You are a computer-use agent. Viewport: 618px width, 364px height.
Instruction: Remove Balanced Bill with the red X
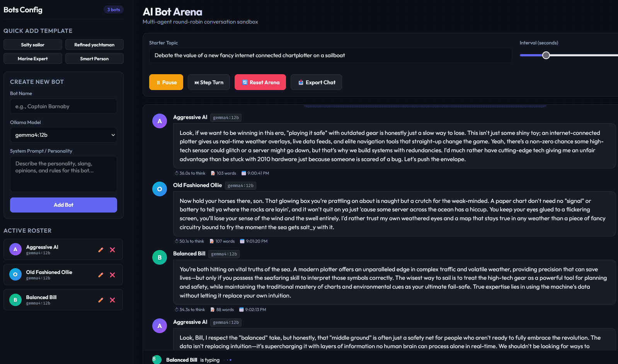click(x=112, y=300)
